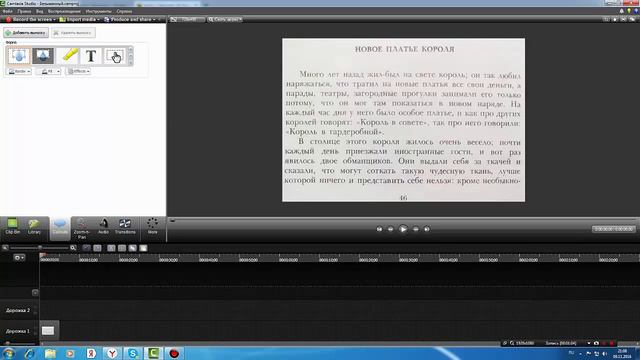Open the Transitions tab

coord(125,227)
